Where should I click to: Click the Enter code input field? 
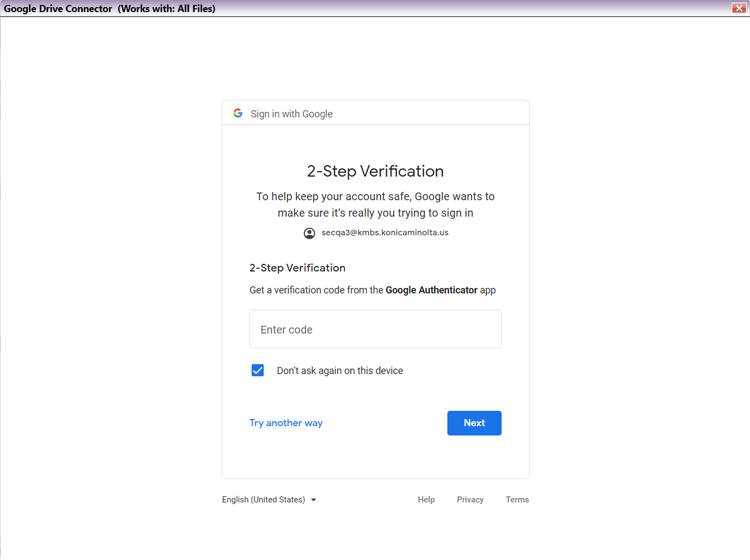click(x=376, y=329)
